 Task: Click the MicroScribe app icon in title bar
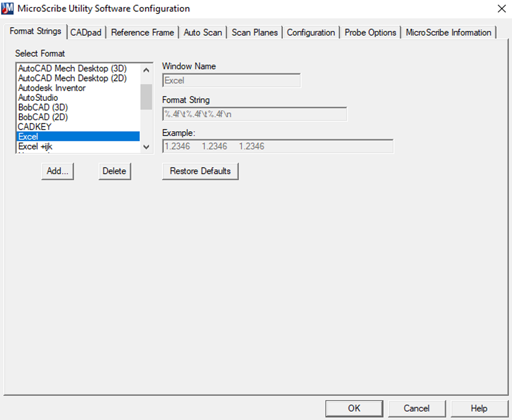pos(7,8)
